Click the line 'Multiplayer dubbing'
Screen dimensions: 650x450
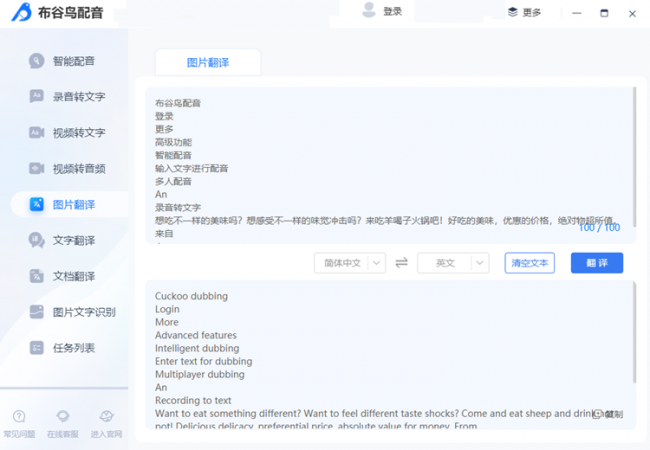click(200, 374)
